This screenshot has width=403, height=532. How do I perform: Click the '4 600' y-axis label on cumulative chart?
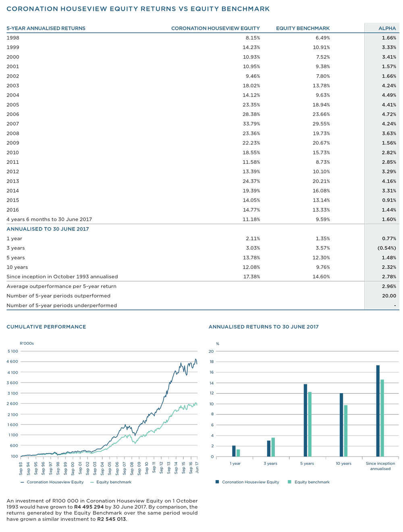[x=13, y=362]
